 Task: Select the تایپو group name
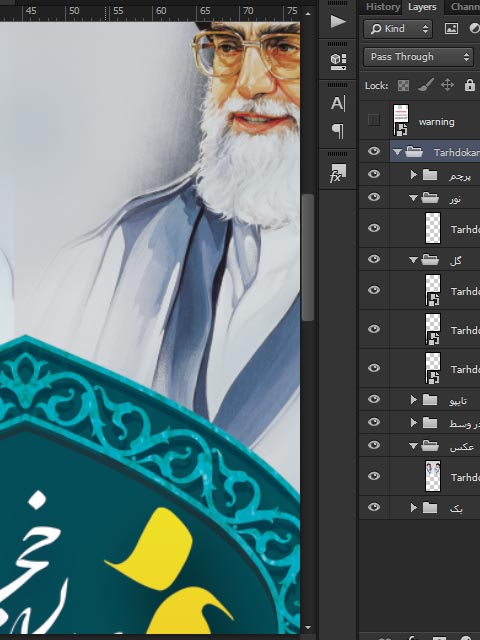[458, 401]
